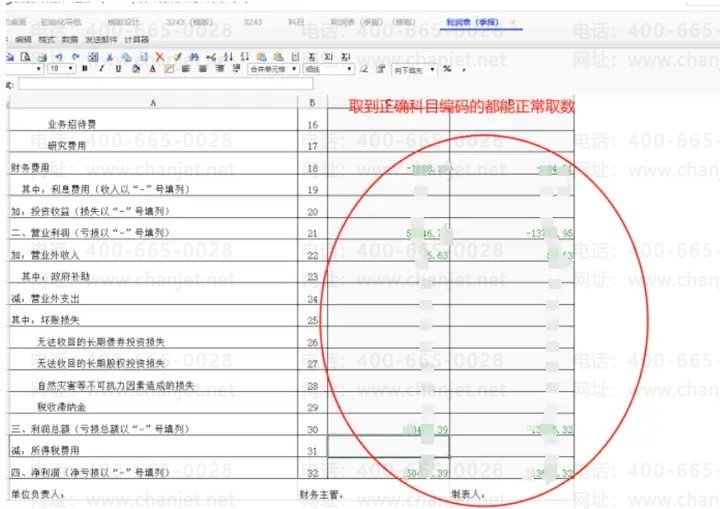This screenshot has height=509, width=720.
Task: Open the font name dropdown arrow
Action: [x=39, y=69]
